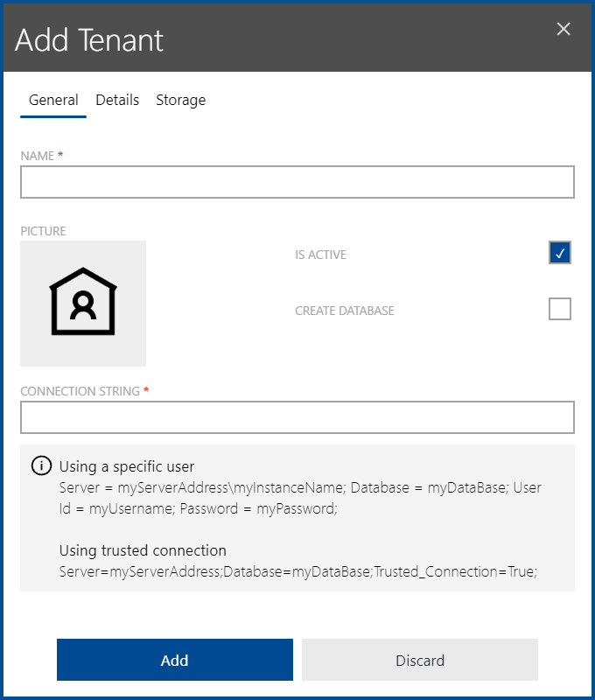Close the Add Tenant dialog
This screenshot has height=700, width=595.
point(563,29)
